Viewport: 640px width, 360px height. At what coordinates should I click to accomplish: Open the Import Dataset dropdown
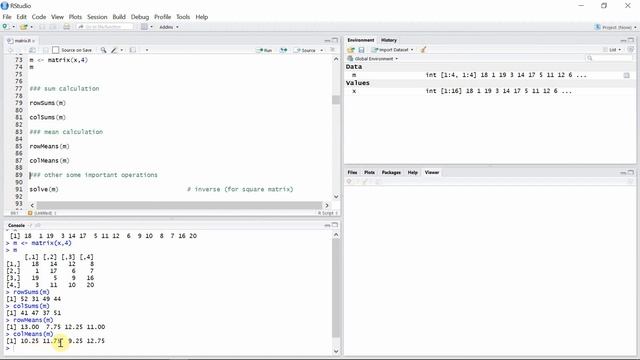point(392,50)
